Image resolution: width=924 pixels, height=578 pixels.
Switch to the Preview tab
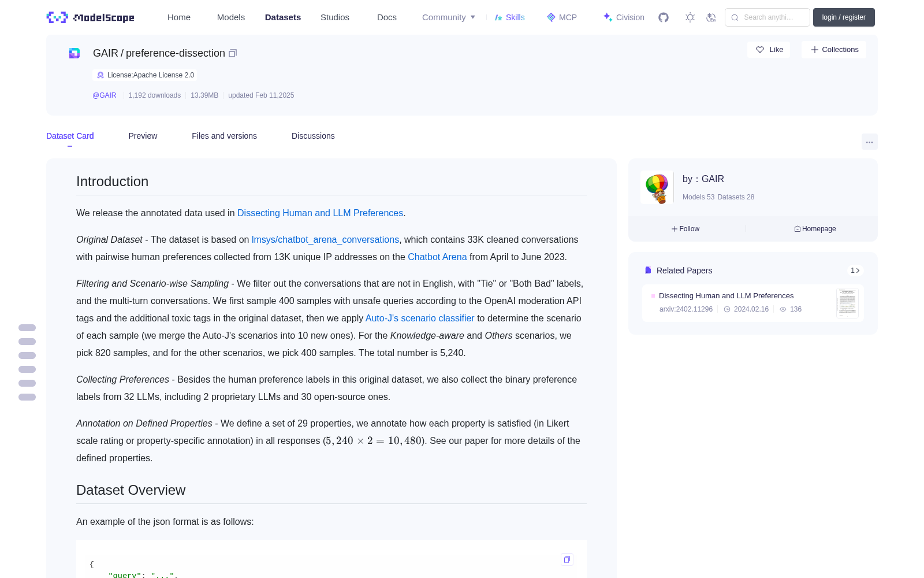pos(143,136)
